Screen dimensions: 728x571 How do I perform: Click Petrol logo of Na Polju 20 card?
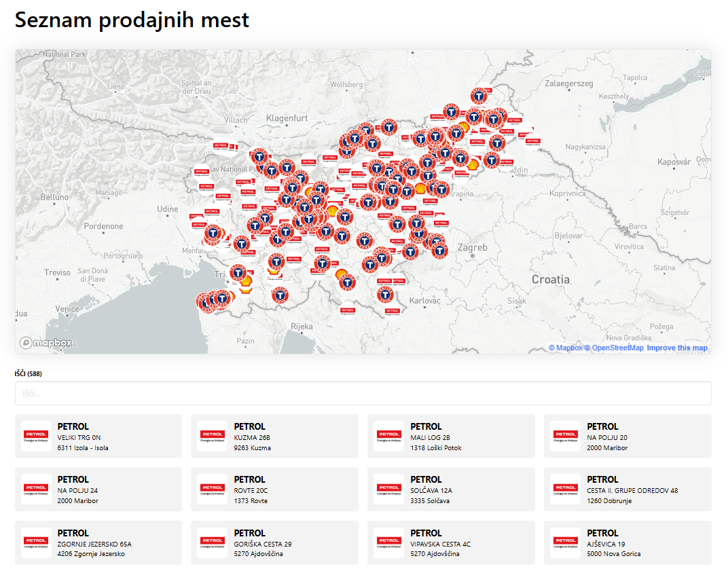pos(566,437)
